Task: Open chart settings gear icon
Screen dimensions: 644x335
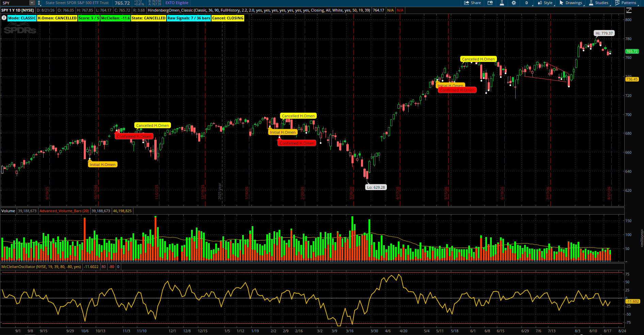Action: pos(514,3)
